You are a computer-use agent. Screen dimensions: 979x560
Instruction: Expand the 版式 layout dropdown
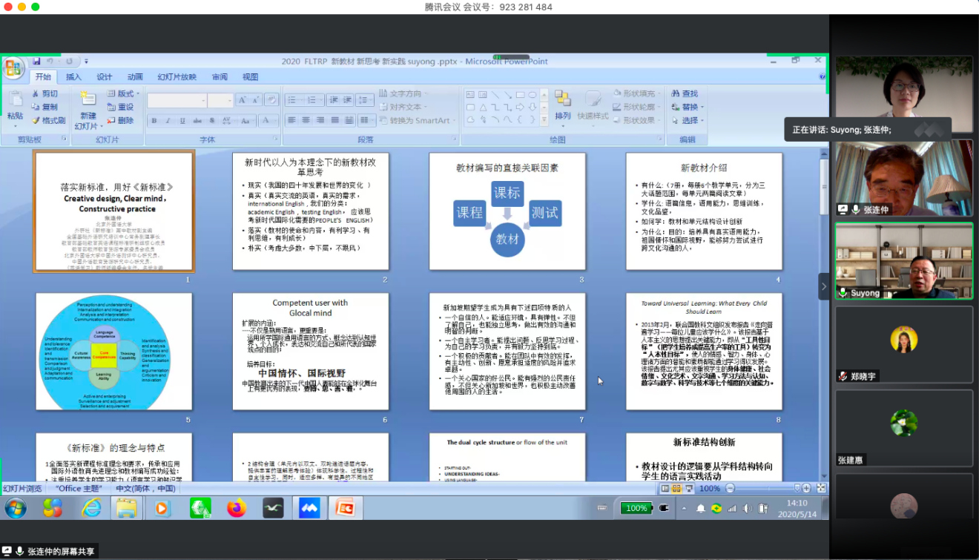pos(122,93)
